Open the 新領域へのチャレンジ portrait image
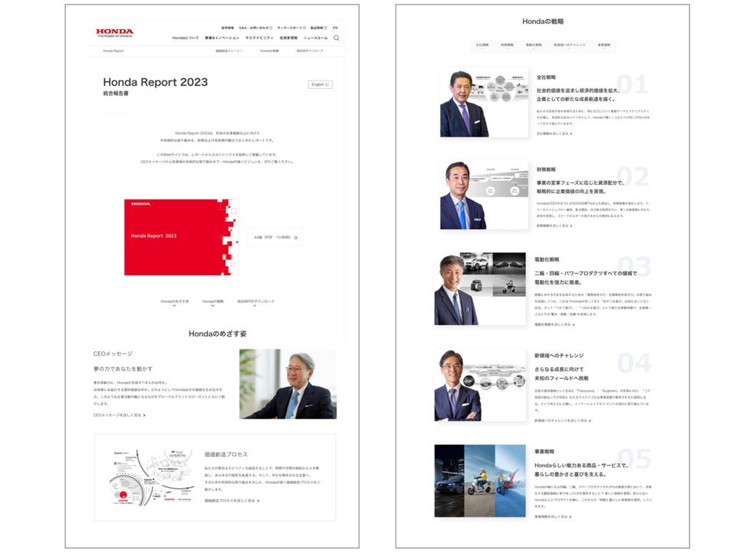This screenshot has width=756, height=552. pyautogui.click(x=480, y=385)
